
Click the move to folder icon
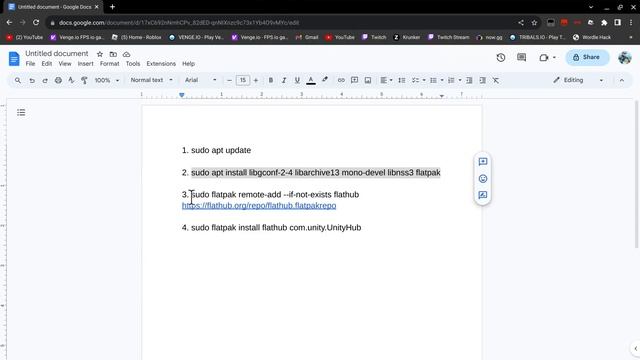[113, 54]
